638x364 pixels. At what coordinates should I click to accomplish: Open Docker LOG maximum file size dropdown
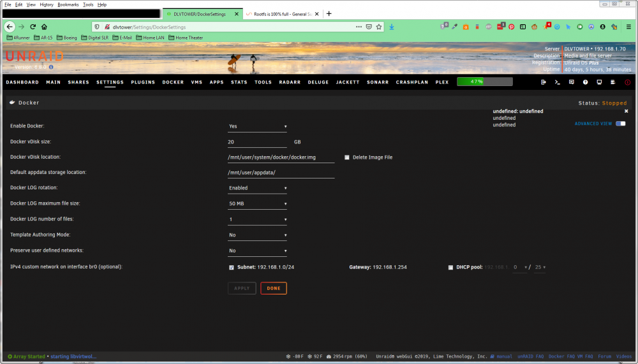(257, 204)
